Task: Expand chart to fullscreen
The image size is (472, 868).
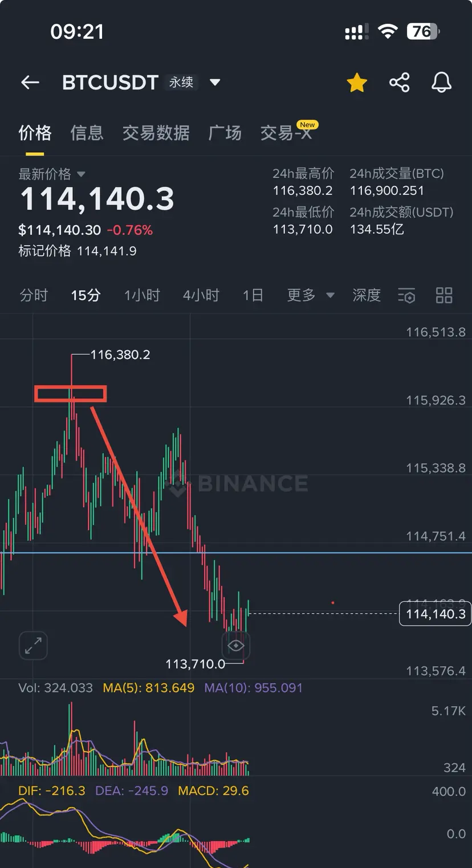Action: point(33,646)
